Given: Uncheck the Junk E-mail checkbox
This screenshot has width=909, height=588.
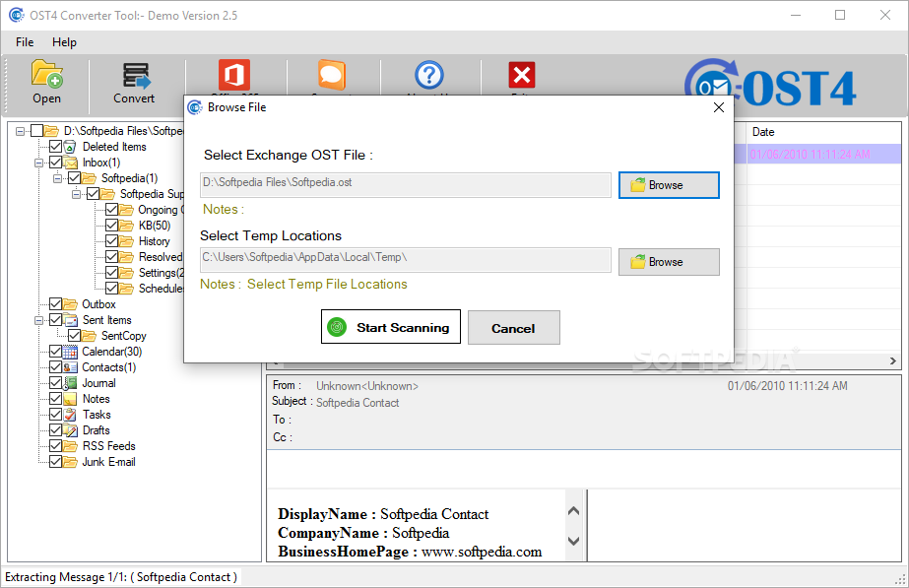Looking at the screenshot, I should point(56,462).
